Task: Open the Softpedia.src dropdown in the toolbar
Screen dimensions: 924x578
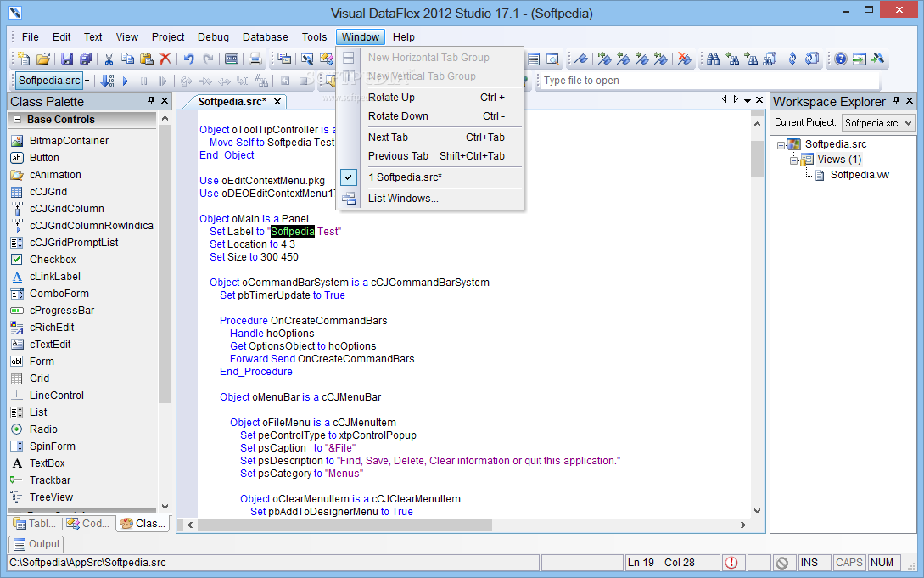Action: pyautogui.click(x=87, y=81)
